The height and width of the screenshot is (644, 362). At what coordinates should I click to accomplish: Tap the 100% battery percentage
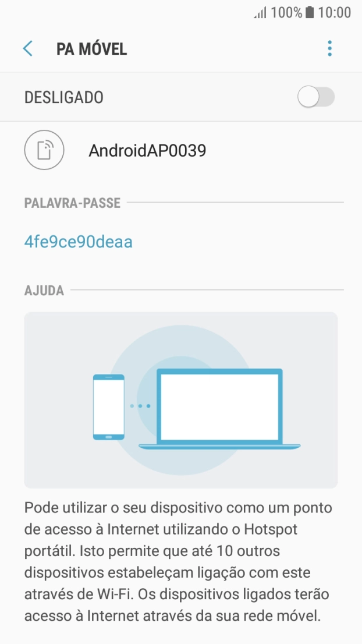point(286,12)
